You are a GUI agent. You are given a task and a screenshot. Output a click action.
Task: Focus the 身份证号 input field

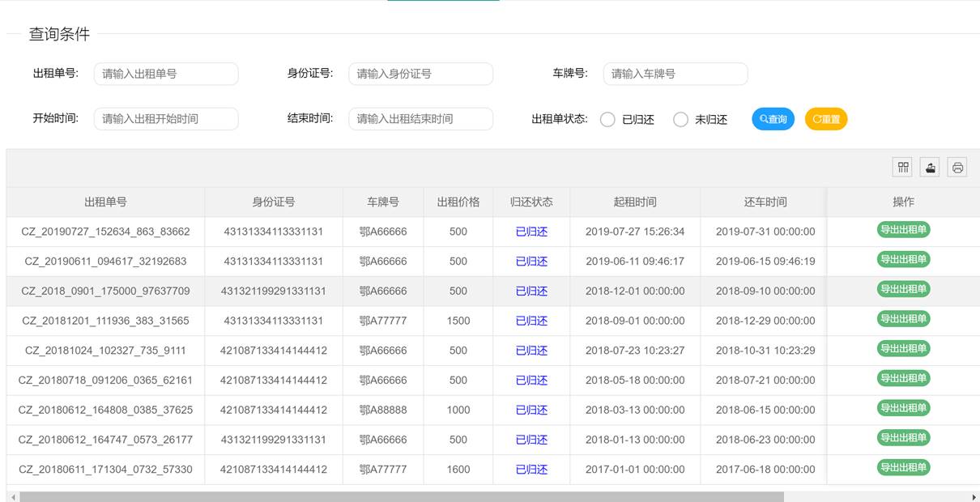pyautogui.click(x=420, y=74)
